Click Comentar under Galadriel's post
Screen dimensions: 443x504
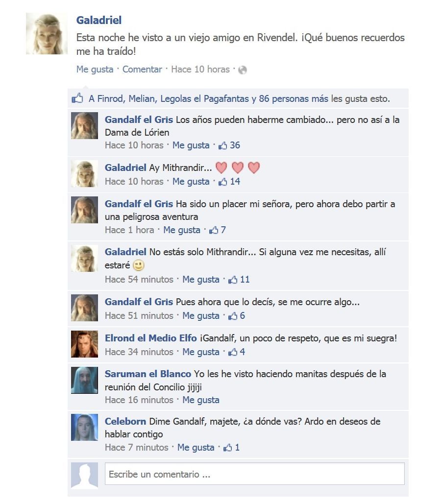click(x=142, y=70)
